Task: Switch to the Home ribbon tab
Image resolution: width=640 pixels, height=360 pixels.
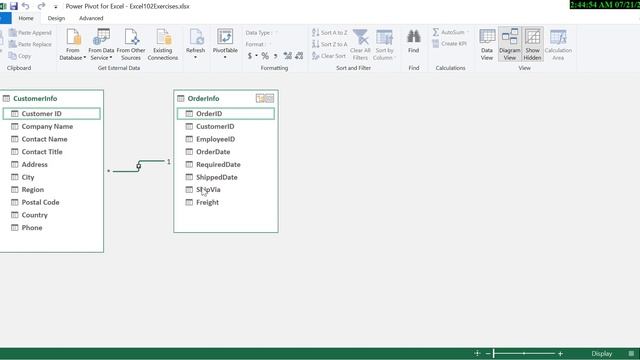Action: pyautogui.click(x=26, y=18)
